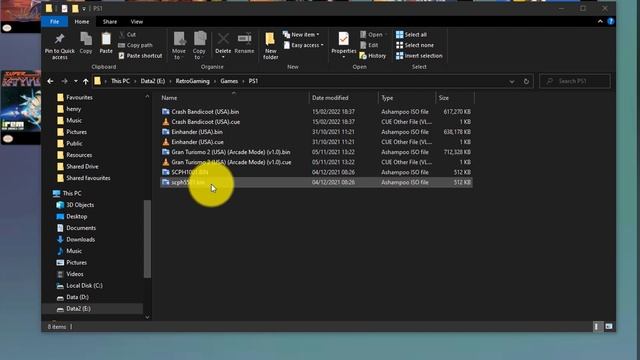
Task: Refresh the PS1 folder
Action: coord(526,82)
